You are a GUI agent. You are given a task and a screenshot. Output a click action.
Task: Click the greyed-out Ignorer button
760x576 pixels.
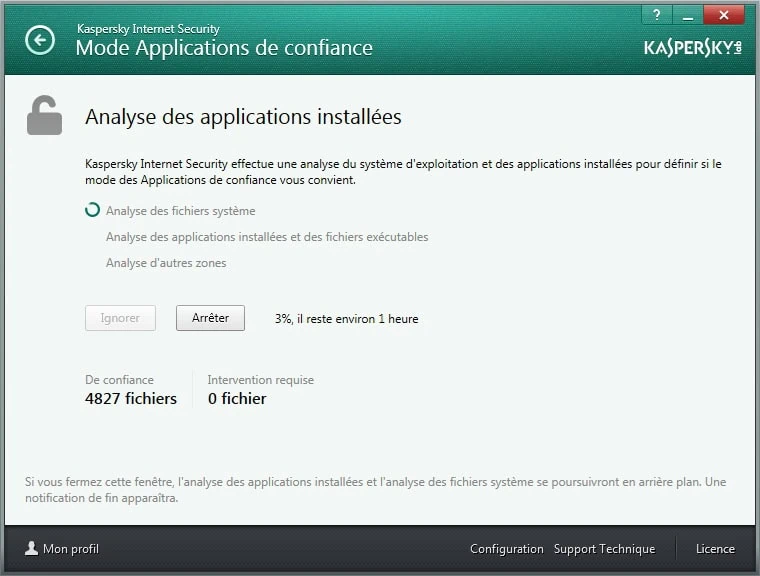coord(120,318)
